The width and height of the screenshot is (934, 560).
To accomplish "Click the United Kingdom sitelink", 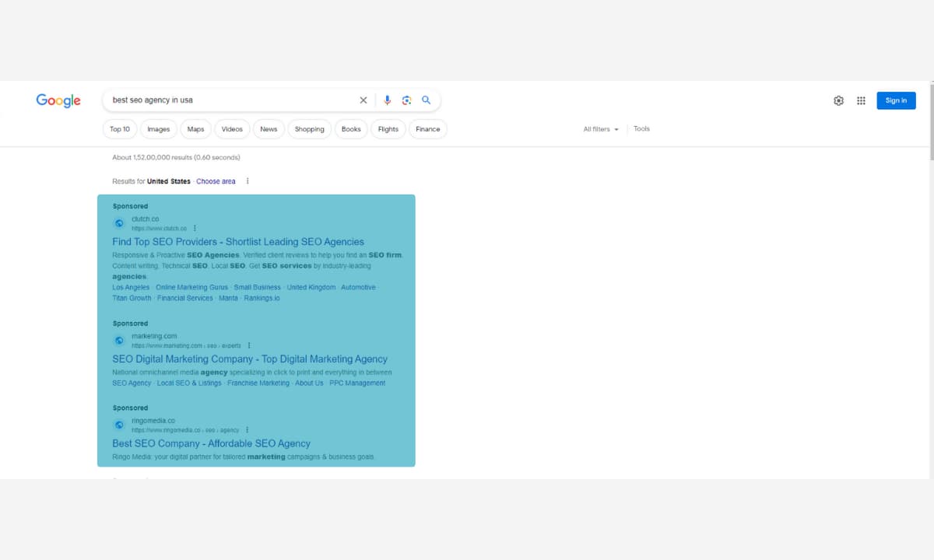I will [x=311, y=287].
